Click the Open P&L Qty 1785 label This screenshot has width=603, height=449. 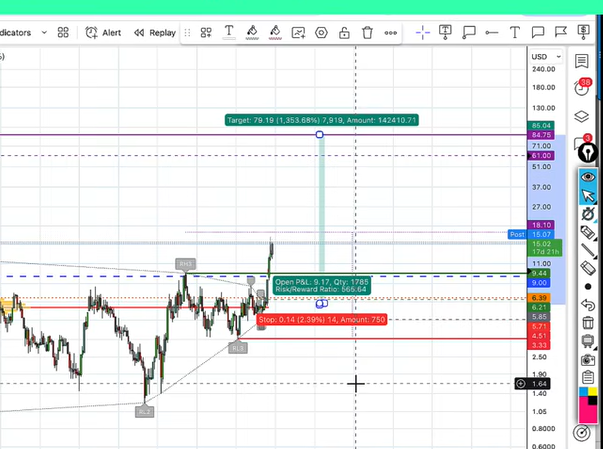coord(321,286)
